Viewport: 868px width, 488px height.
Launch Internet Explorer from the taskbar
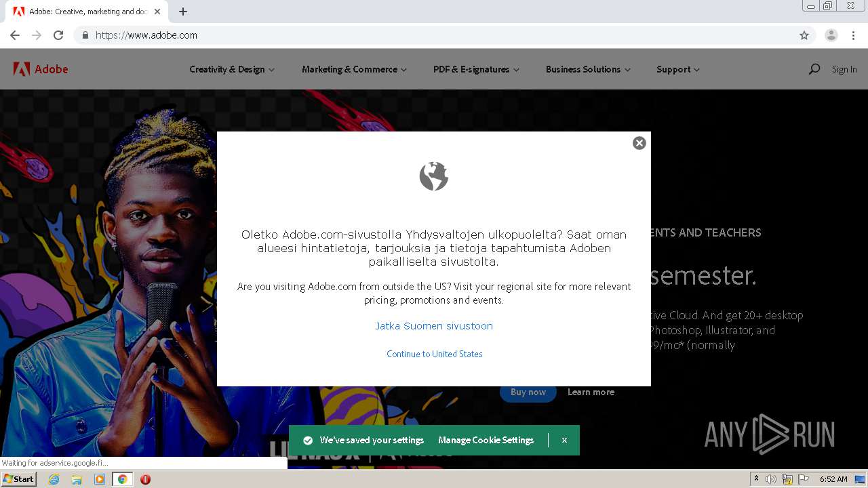pyautogui.click(x=54, y=479)
